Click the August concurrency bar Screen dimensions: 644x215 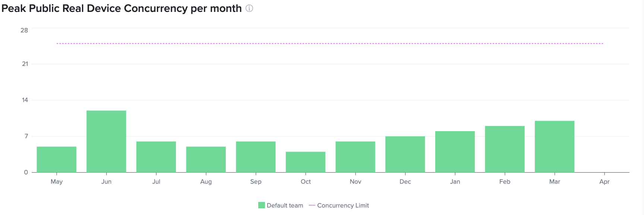click(x=206, y=159)
